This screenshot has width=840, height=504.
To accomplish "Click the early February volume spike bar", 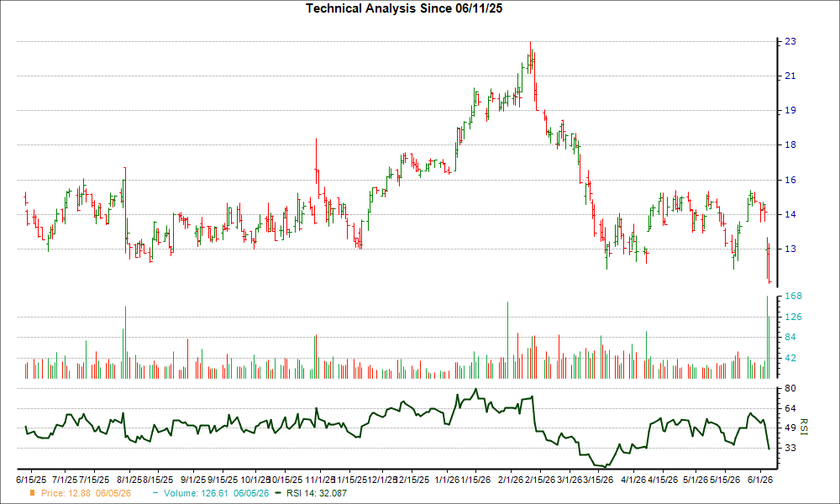I will click(508, 341).
